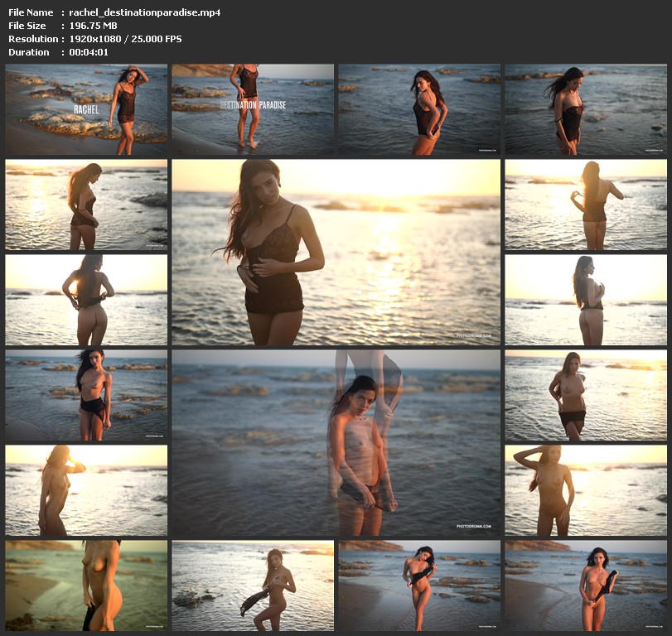This screenshot has width=672, height=636.
Task: Click the File Name label
Action: [x=31, y=12]
